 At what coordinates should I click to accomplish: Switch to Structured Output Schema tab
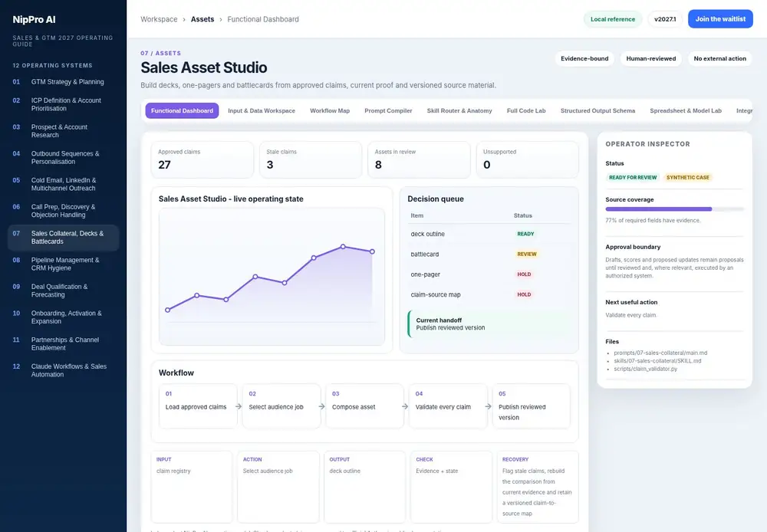[x=597, y=110]
